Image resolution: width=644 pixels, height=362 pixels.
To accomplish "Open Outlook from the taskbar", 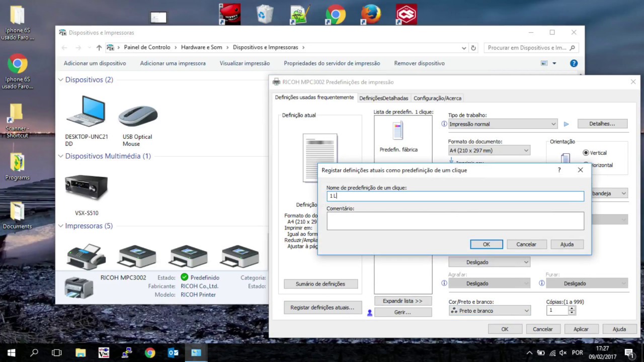I will coord(173,352).
